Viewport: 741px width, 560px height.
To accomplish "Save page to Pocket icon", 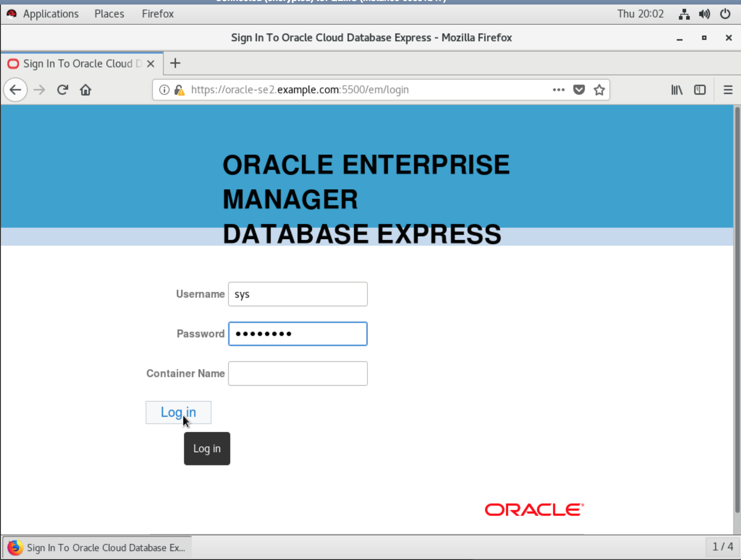I will pos(579,90).
